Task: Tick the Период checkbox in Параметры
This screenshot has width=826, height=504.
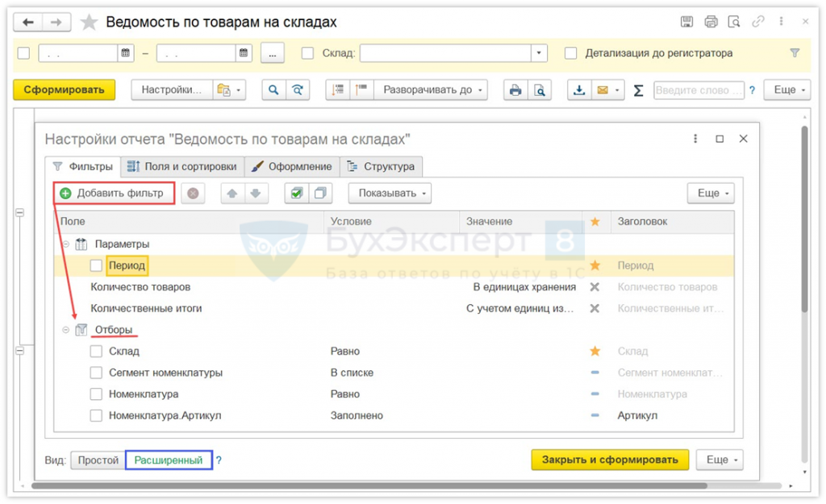Action: click(96, 265)
